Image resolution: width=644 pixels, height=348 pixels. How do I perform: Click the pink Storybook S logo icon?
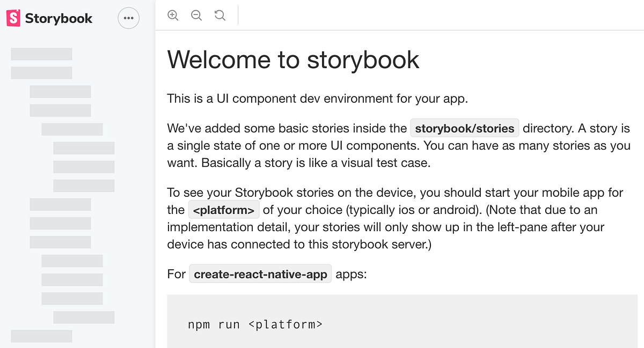tap(13, 18)
